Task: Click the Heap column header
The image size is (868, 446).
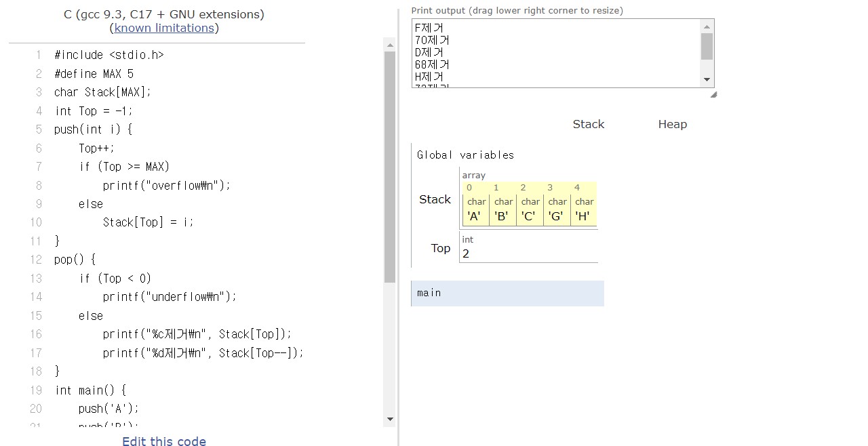Action: coord(672,124)
